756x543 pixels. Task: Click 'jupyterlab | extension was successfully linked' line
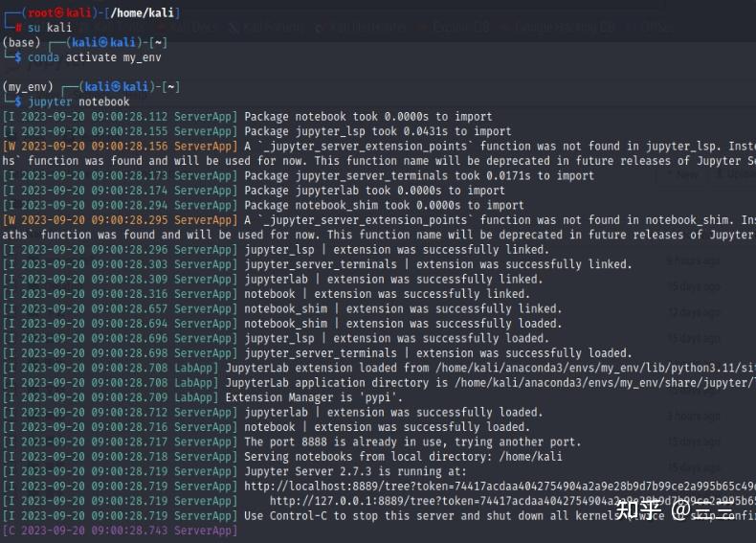273,280
